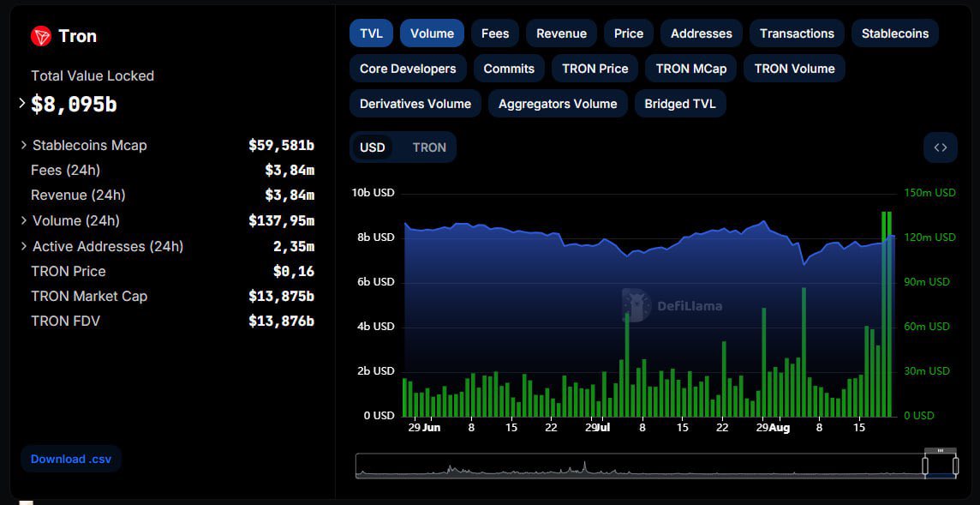Image resolution: width=980 pixels, height=505 pixels.
Task: Click the Tron heading text
Action: pos(77,36)
